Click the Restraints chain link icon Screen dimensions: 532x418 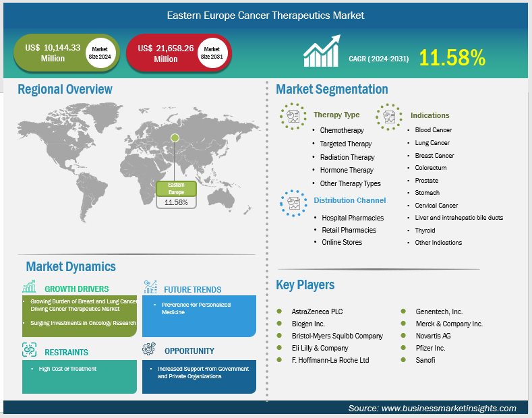[x=29, y=349]
